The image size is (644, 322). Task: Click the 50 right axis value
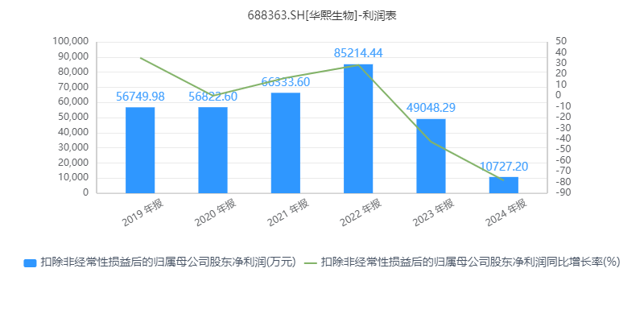560,41
